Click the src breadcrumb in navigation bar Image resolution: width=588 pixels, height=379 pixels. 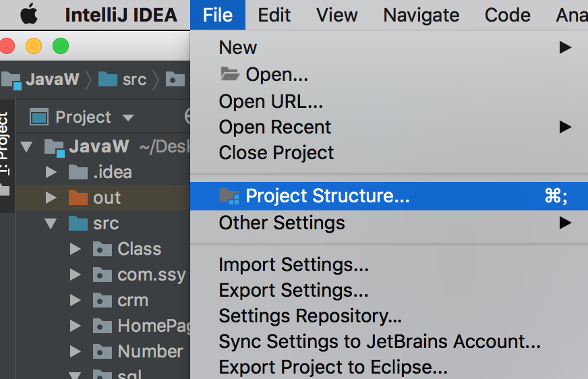pyautogui.click(x=134, y=80)
